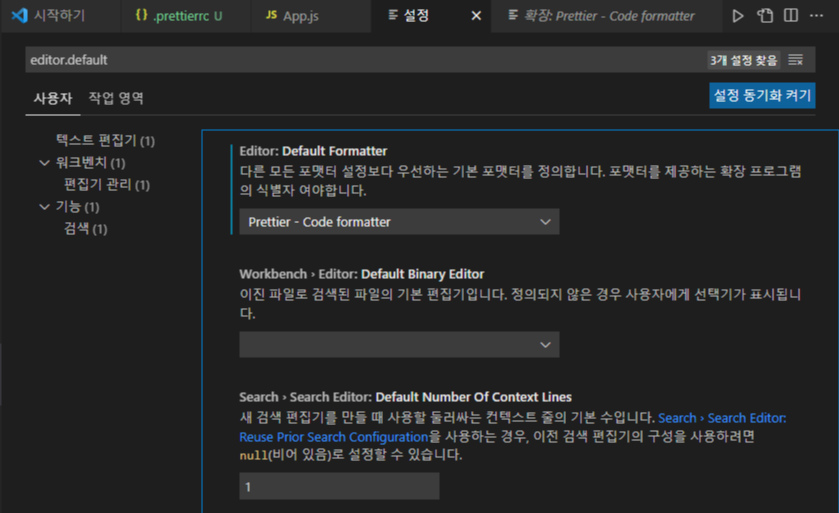Image resolution: width=839 pixels, height=513 pixels.
Task: Click the 3개 설정 찾음 badge
Action: [x=743, y=60]
